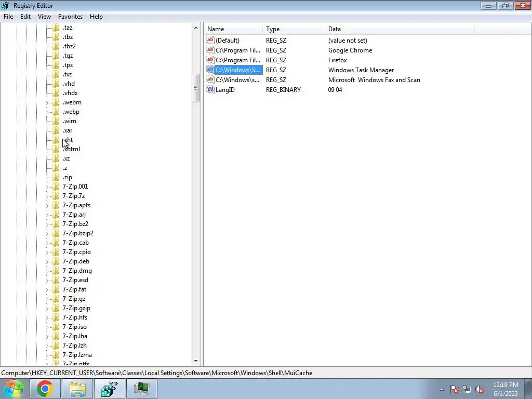Expand the 7-Zip.arj key
Image resolution: width=532 pixels, height=399 pixels.
pyautogui.click(x=47, y=215)
